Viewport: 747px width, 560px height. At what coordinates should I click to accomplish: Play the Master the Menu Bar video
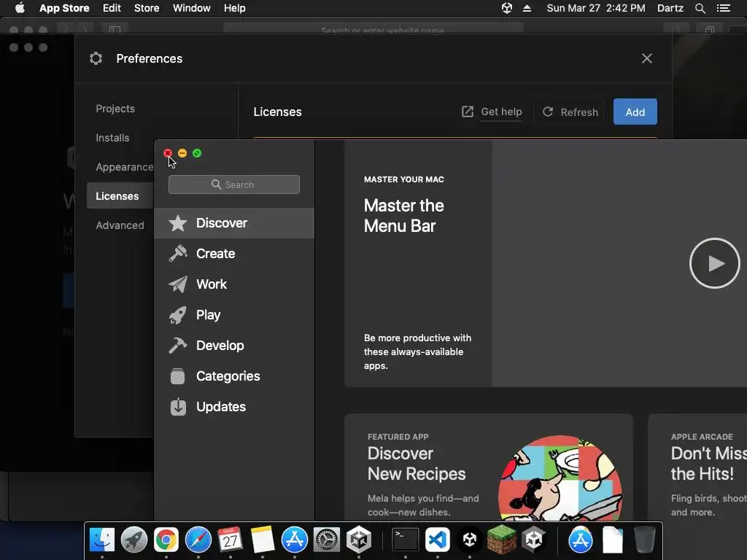click(x=714, y=263)
